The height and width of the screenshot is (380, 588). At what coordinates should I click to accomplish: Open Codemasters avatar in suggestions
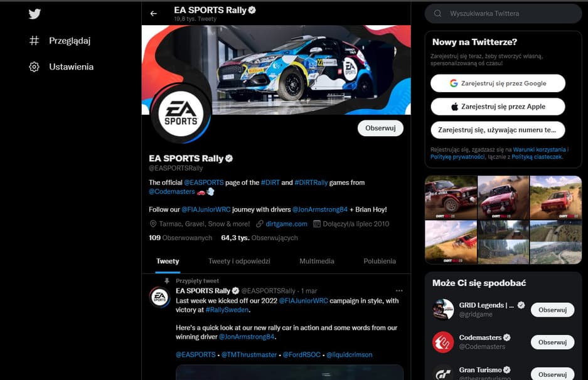coord(443,342)
